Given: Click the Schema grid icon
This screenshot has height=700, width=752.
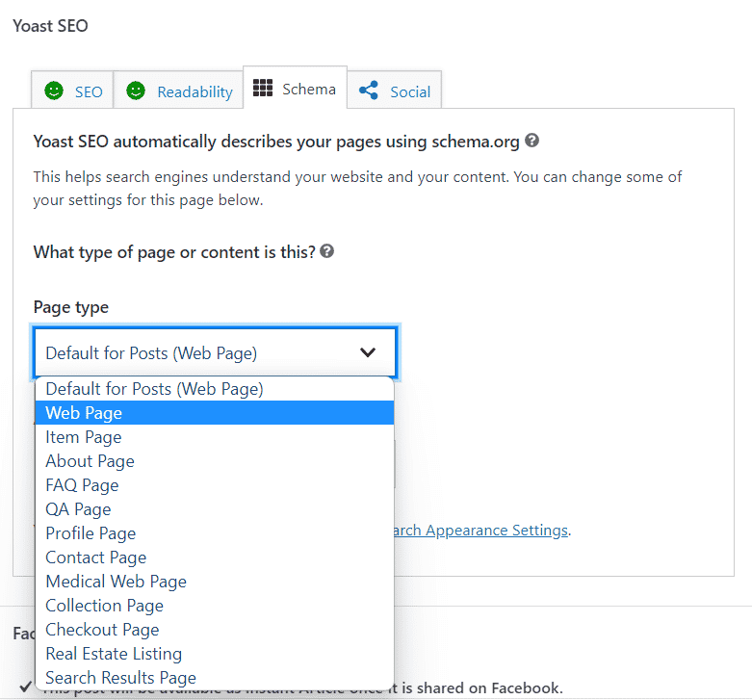Looking at the screenshot, I should 263,89.
